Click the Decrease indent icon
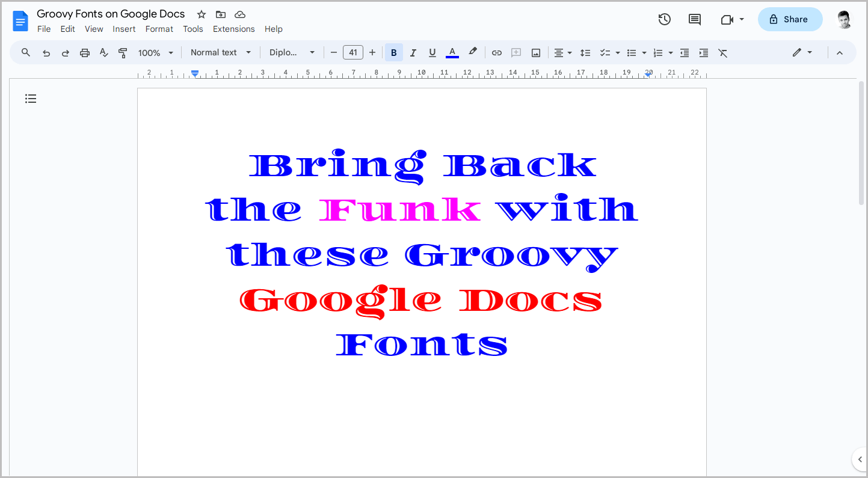The width and height of the screenshot is (868, 478). tap(684, 52)
